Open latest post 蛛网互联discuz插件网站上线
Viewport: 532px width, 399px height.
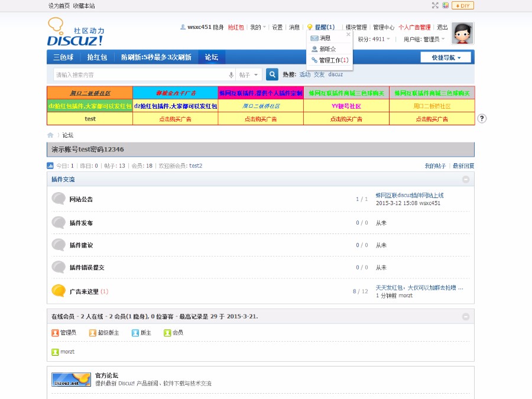pos(410,195)
